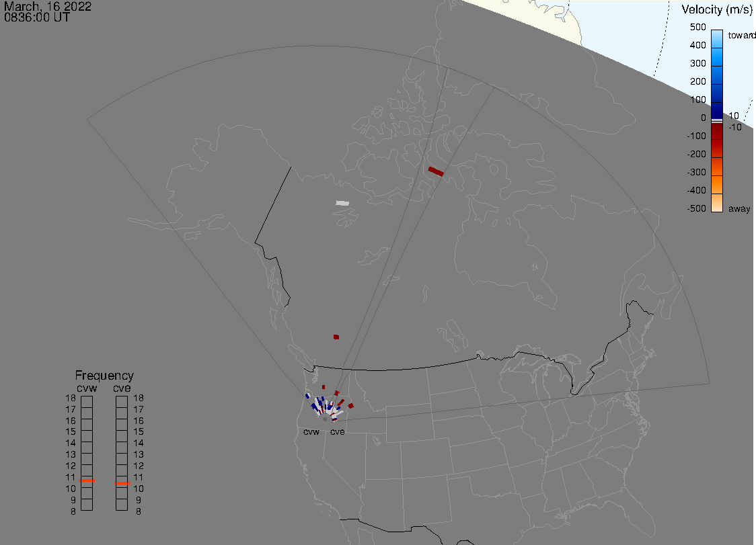Select the '-500' label on velocity scale
Viewport: 756px width, 545px height.
[696, 208]
